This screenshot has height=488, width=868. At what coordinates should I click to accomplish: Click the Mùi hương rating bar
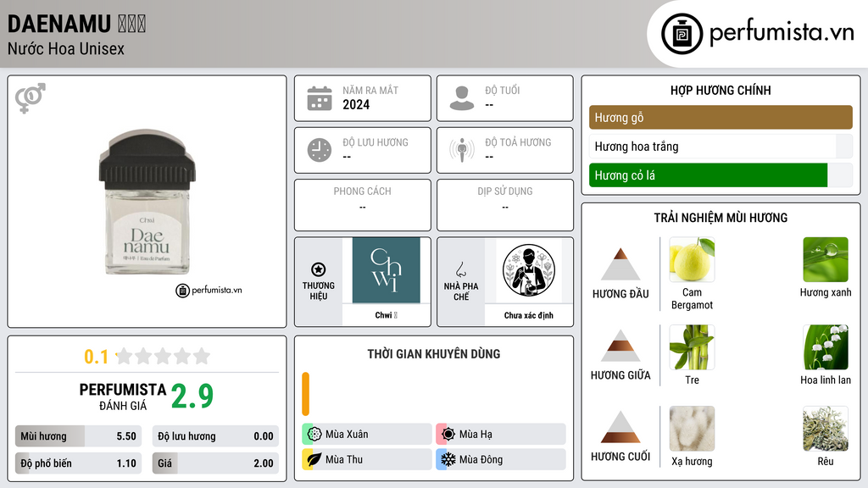[78, 436]
